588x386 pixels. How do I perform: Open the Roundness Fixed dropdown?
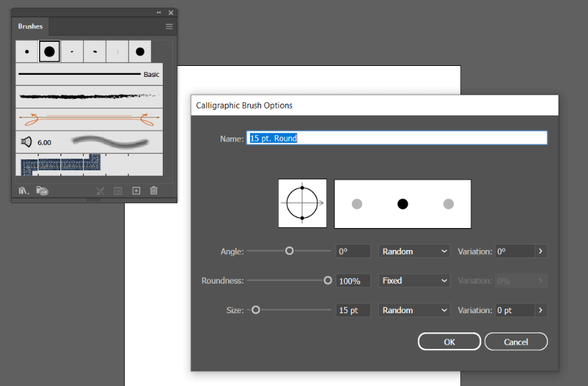click(x=414, y=281)
